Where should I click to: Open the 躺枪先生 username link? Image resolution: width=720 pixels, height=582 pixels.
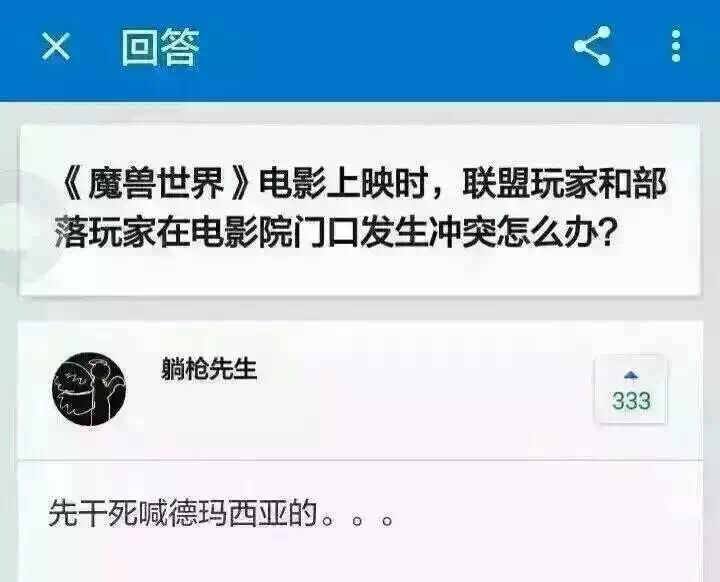tap(209, 369)
